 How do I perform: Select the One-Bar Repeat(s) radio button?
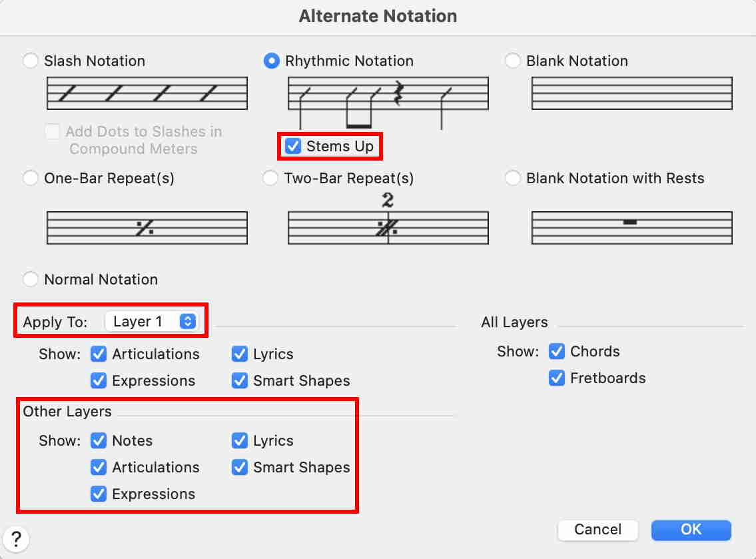tap(31, 179)
